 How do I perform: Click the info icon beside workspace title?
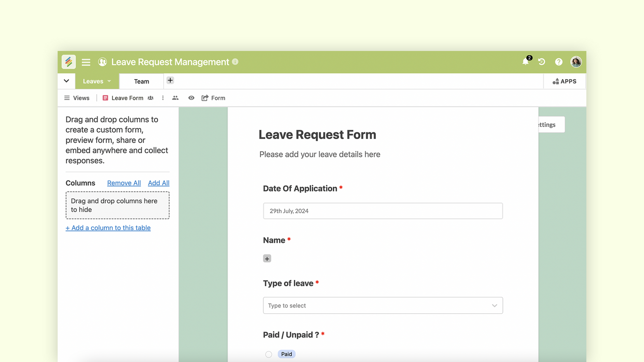pos(235,62)
